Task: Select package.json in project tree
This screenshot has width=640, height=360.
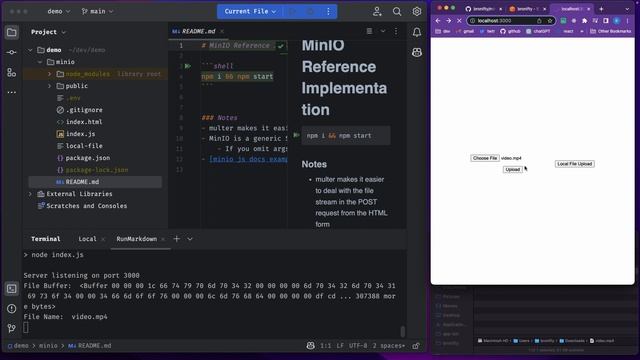Action: point(87,158)
